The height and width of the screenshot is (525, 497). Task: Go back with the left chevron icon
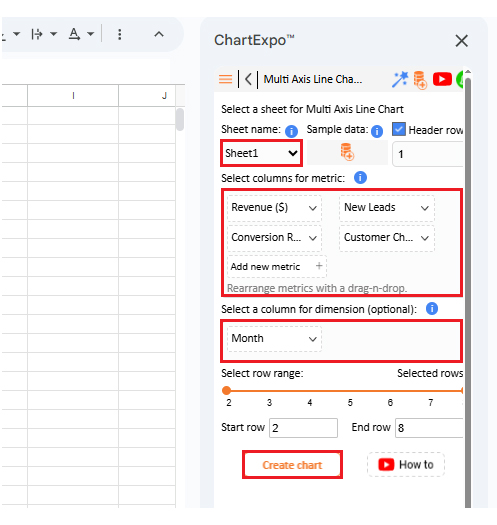click(x=248, y=79)
